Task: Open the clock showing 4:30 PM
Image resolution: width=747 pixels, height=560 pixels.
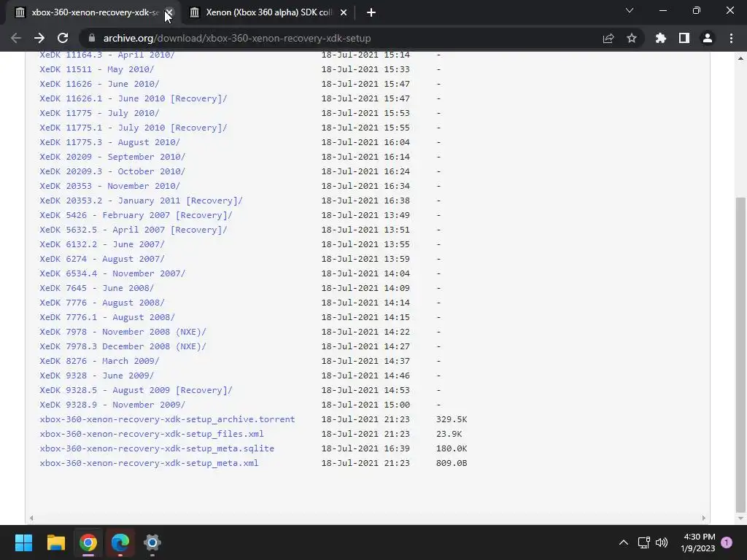Action: (x=698, y=542)
